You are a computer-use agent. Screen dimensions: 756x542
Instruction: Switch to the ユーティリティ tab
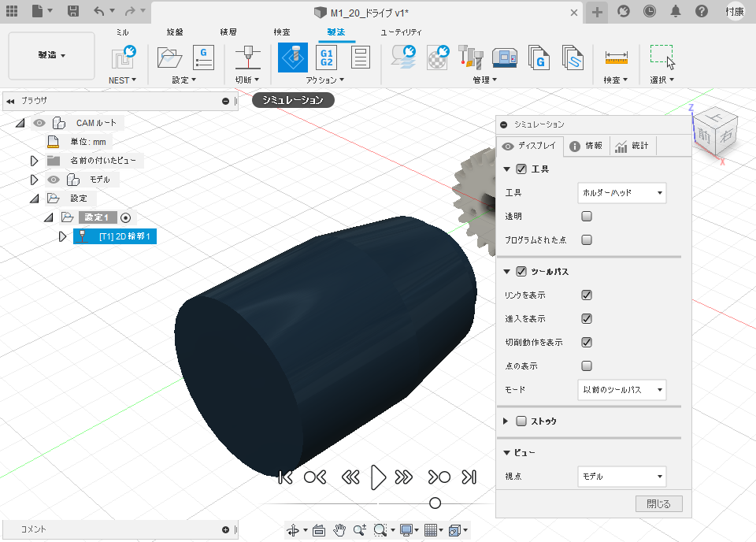401,32
